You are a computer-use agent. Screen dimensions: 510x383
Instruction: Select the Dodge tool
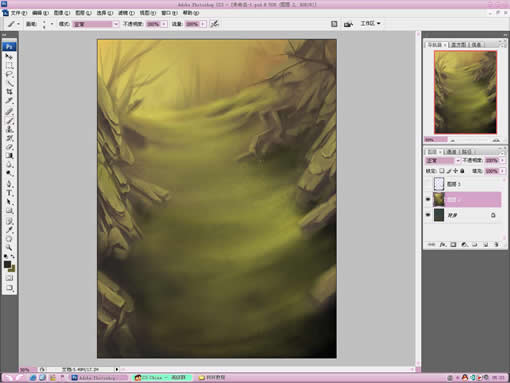(x=9, y=173)
